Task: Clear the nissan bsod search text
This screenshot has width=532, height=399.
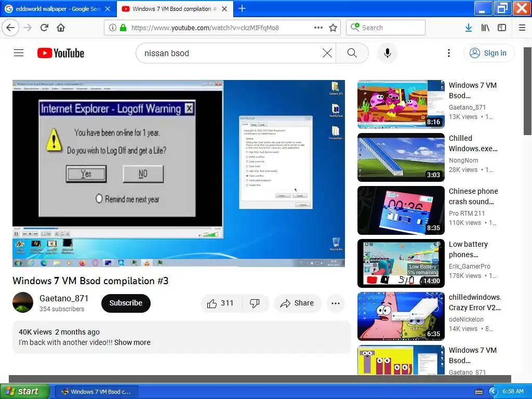Action: pos(327,53)
